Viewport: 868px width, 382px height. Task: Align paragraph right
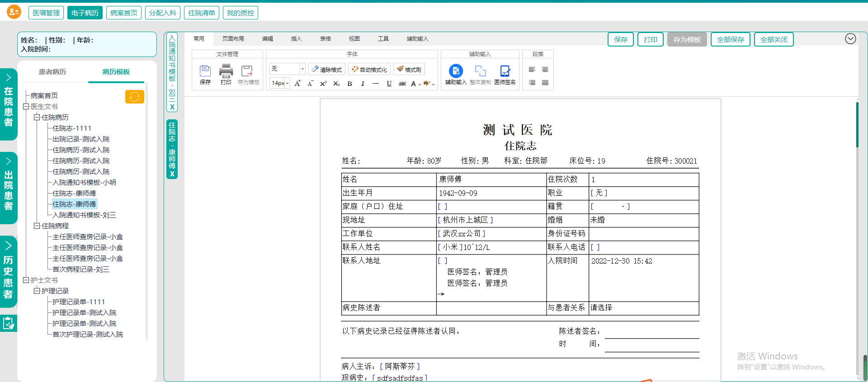(x=532, y=82)
